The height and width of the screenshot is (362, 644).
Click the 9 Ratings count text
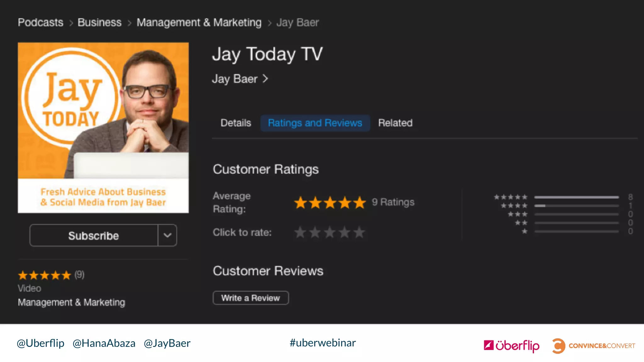pyautogui.click(x=393, y=202)
